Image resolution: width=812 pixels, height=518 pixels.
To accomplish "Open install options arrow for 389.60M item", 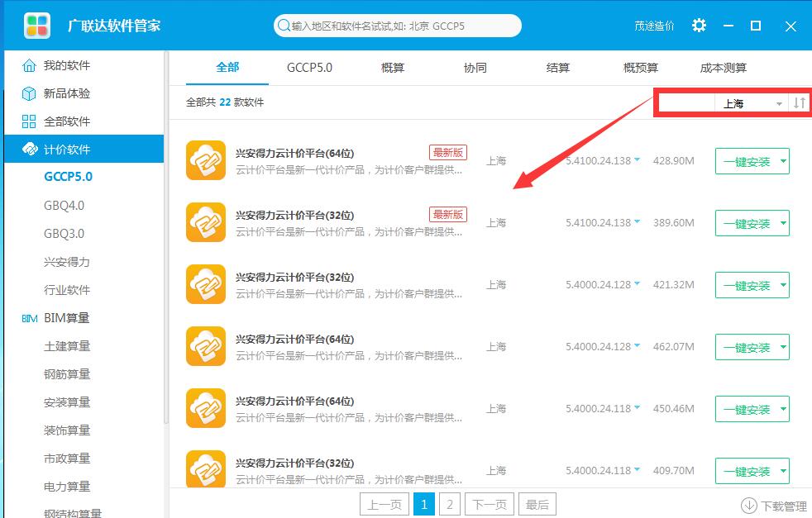I will pyautogui.click(x=783, y=223).
